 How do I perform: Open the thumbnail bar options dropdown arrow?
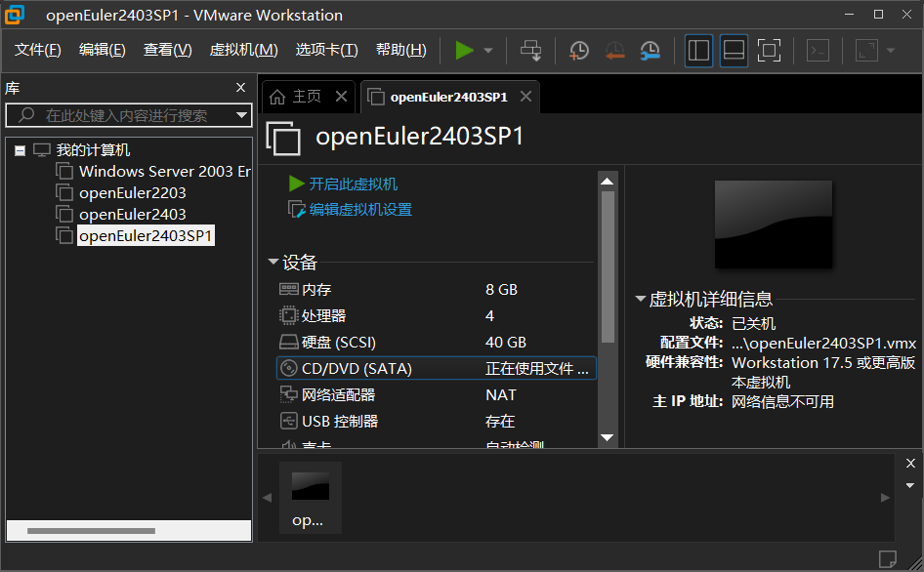coord(910,486)
